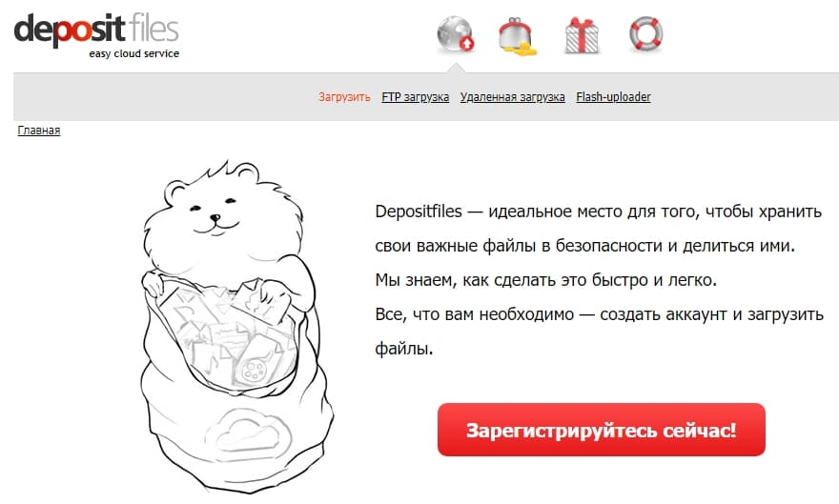Open the Flash-uploader link
The image size is (839, 504).
tap(613, 97)
